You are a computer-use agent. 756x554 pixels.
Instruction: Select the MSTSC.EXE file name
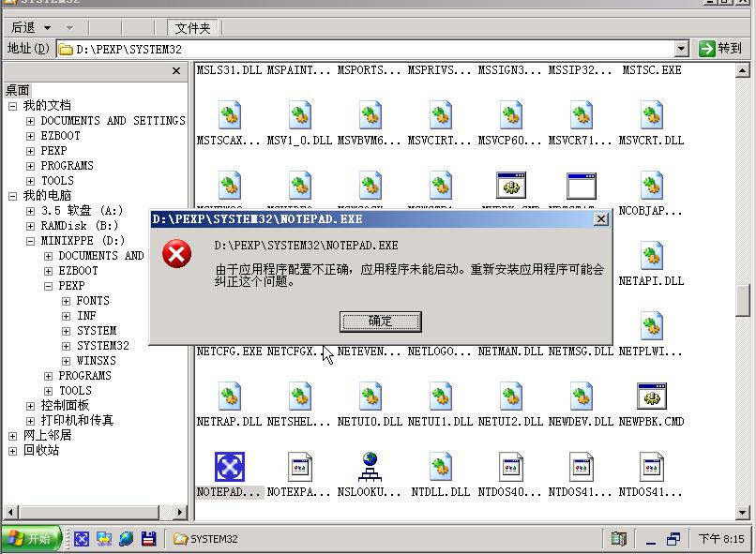(x=652, y=70)
